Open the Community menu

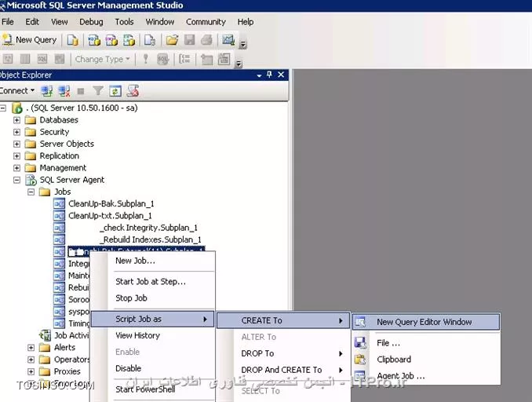coord(206,22)
